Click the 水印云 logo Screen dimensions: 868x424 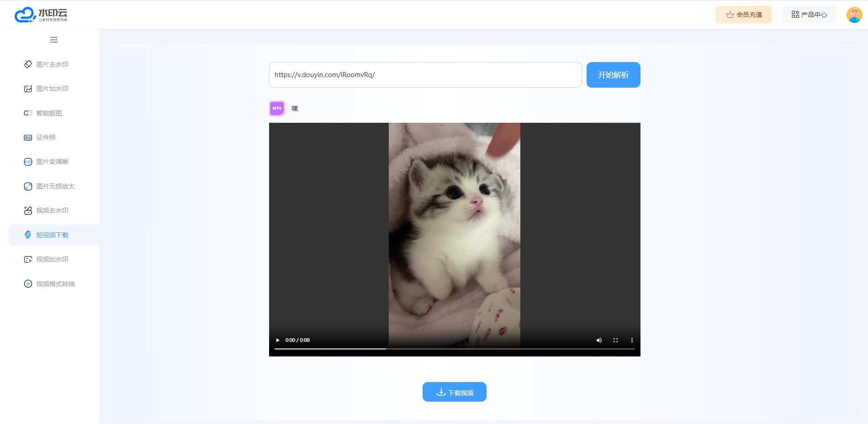[x=41, y=15]
